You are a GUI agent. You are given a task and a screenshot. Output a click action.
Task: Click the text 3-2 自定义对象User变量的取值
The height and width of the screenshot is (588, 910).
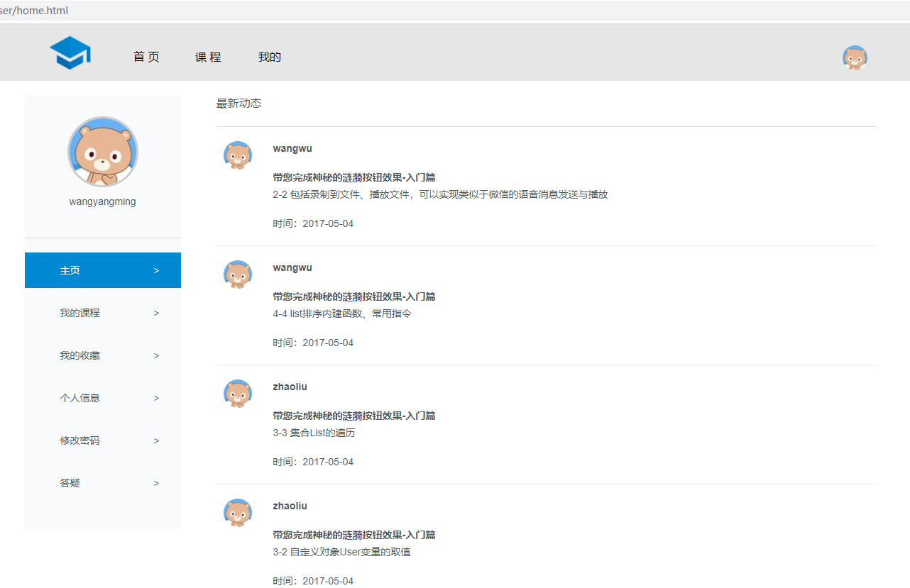tap(341, 552)
